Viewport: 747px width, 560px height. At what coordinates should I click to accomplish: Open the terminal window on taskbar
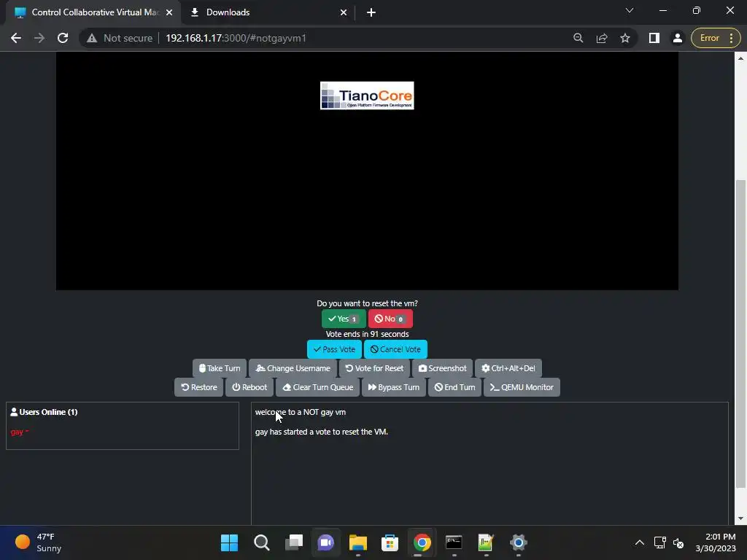pyautogui.click(x=454, y=542)
